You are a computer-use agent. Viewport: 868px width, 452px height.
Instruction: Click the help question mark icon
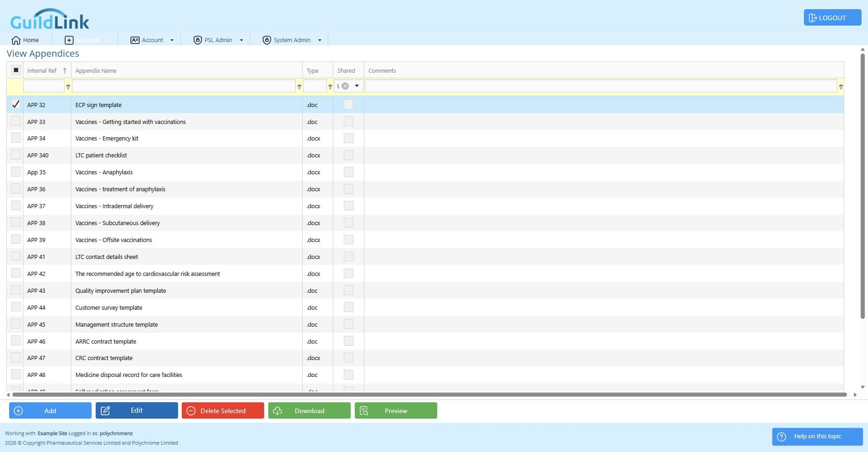pos(781,436)
